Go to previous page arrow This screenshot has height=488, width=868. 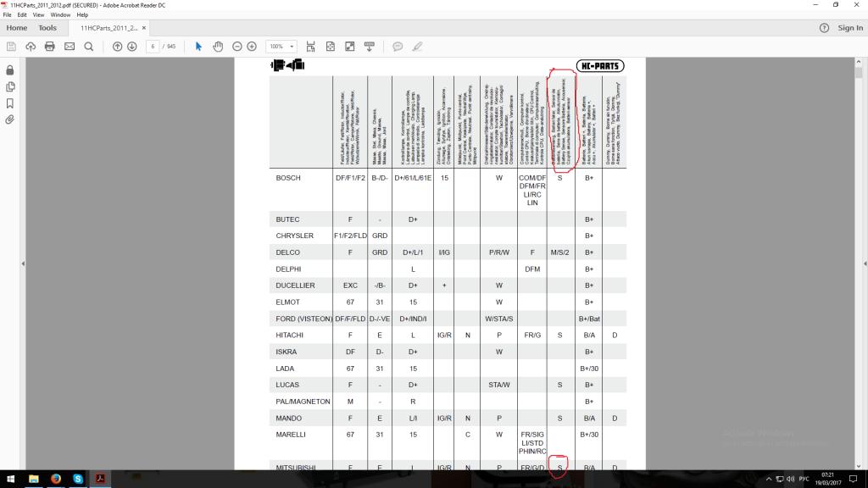click(x=117, y=47)
